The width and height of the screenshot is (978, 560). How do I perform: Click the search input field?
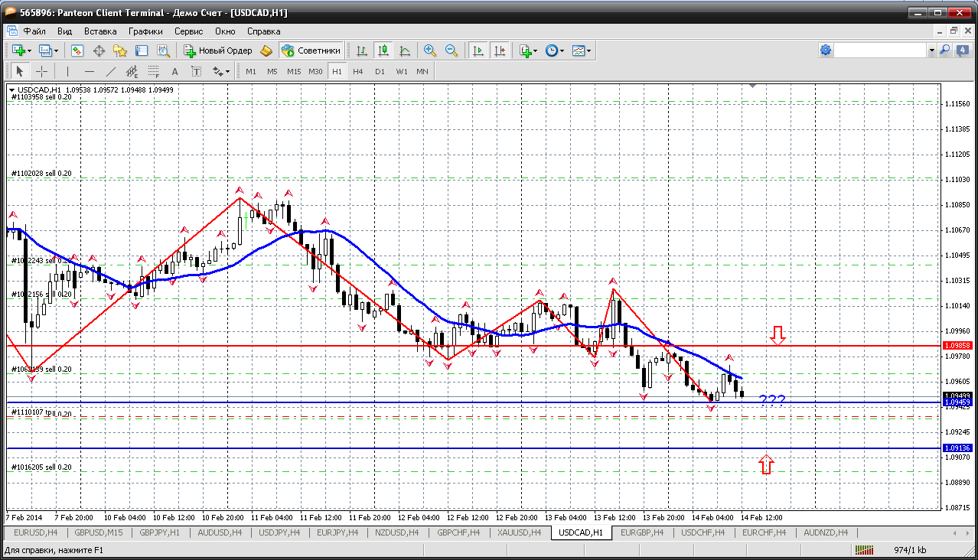[880, 50]
